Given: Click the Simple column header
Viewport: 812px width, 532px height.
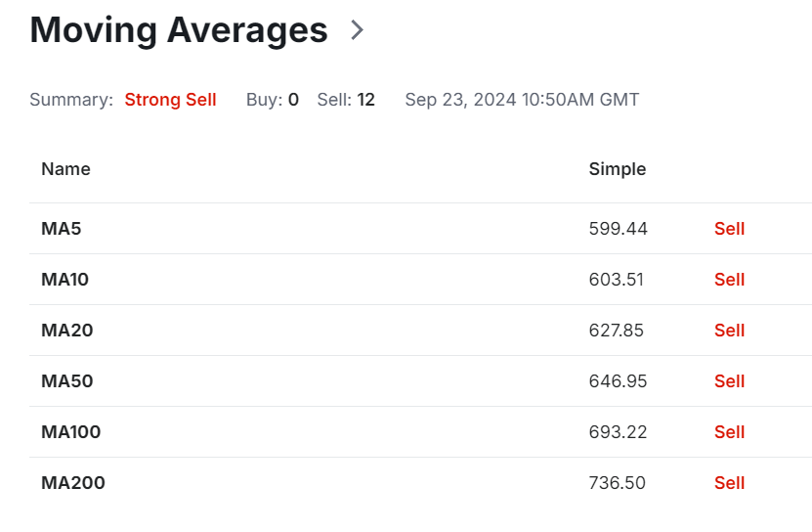Looking at the screenshot, I should coord(618,168).
